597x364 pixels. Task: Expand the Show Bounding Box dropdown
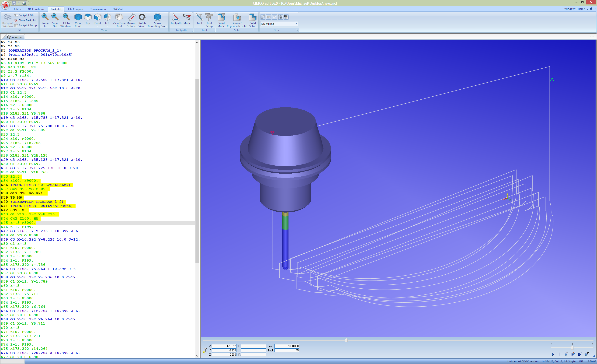(167, 26)
